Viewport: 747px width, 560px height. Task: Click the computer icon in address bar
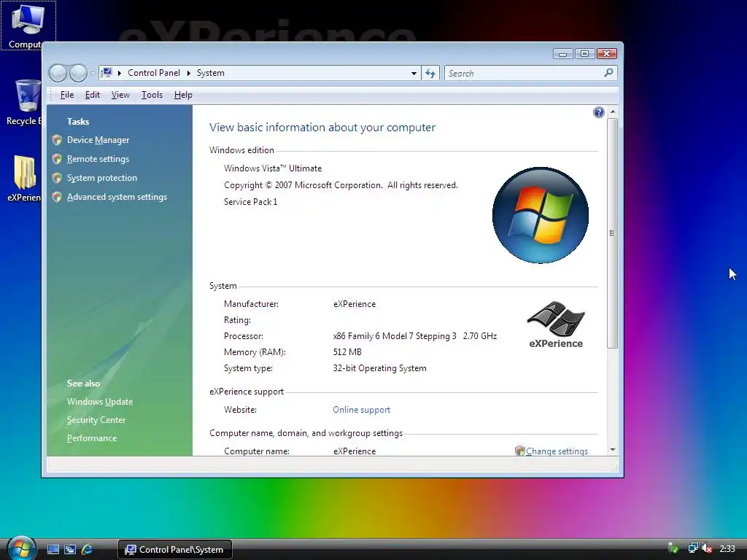coord(107,72)
